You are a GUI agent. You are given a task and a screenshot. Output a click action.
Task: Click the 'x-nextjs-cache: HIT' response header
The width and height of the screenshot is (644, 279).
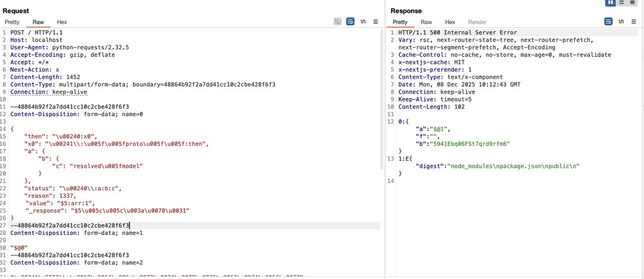point(431,62)
